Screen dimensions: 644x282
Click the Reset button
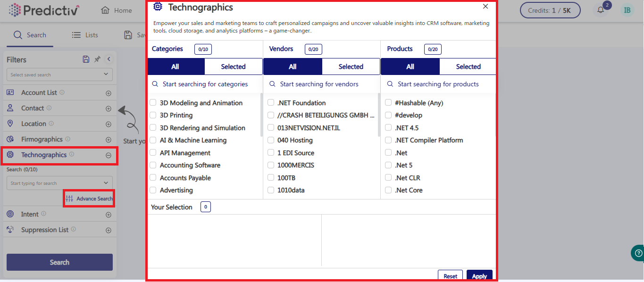[x=451, y=276]
